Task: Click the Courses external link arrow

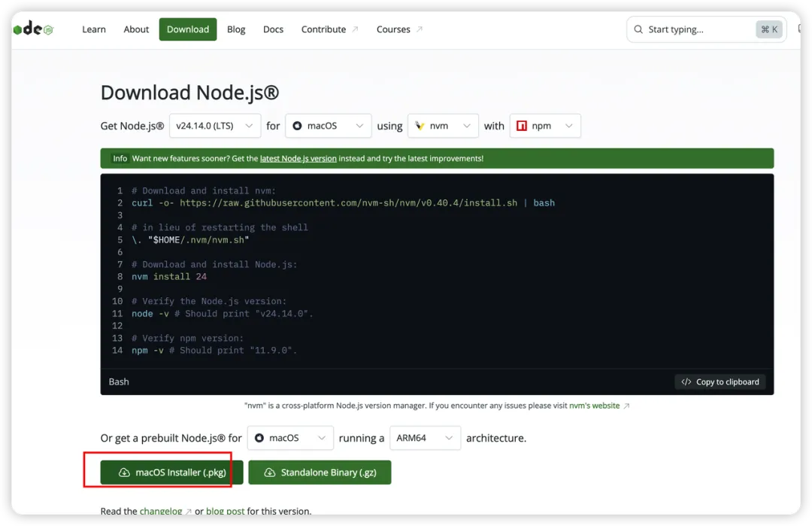Action: pos(420,29)
